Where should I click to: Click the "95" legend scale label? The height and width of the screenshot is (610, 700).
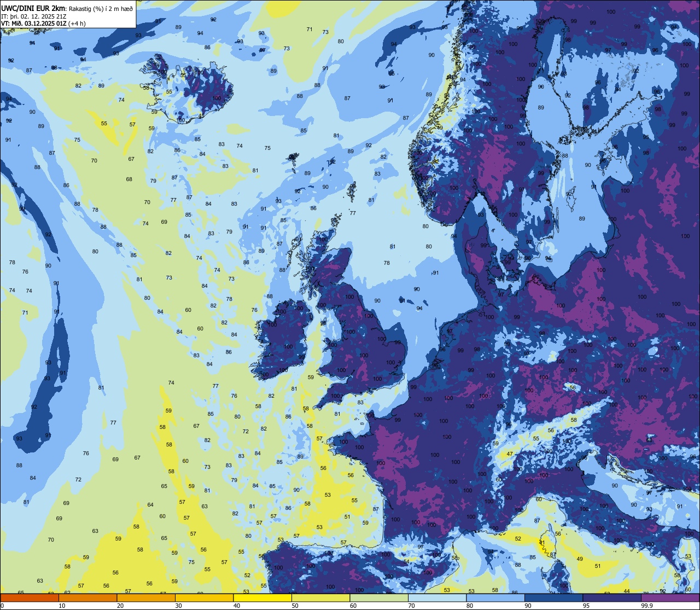click(586, 606)
